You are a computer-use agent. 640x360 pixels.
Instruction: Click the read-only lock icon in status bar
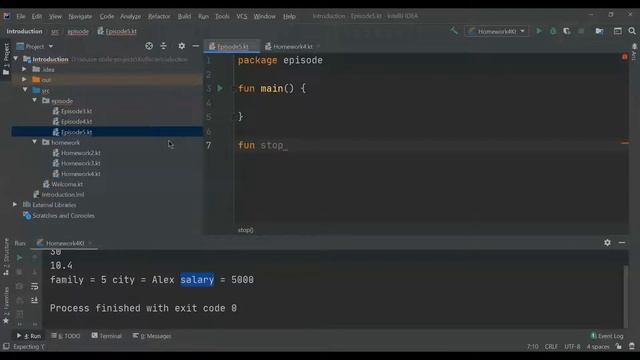point(619,347)
